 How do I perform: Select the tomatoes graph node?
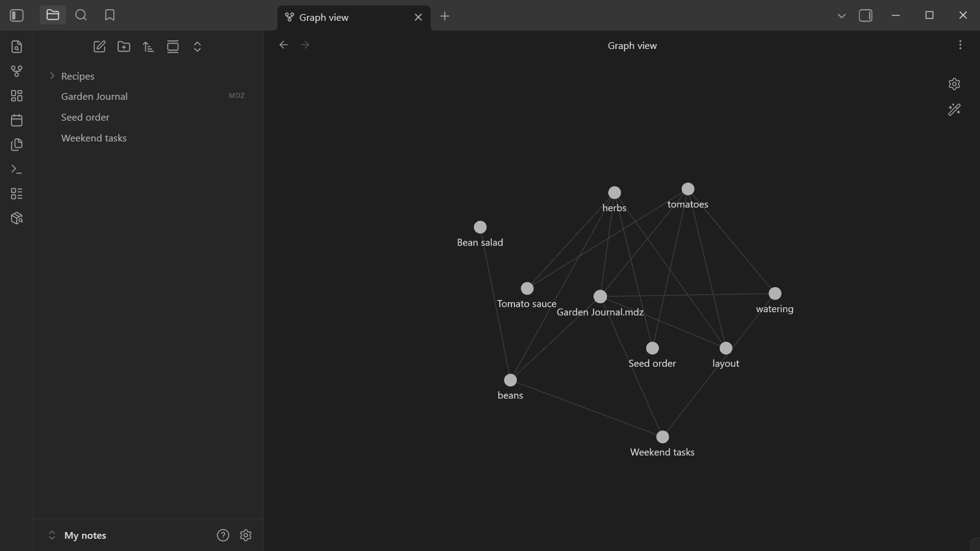tap(688, 189)
